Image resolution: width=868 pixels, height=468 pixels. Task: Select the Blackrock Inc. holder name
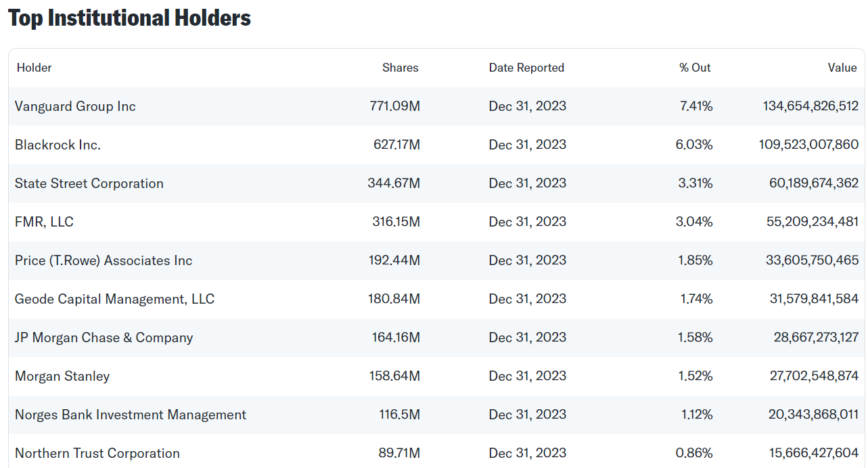(x=58, y=145)
